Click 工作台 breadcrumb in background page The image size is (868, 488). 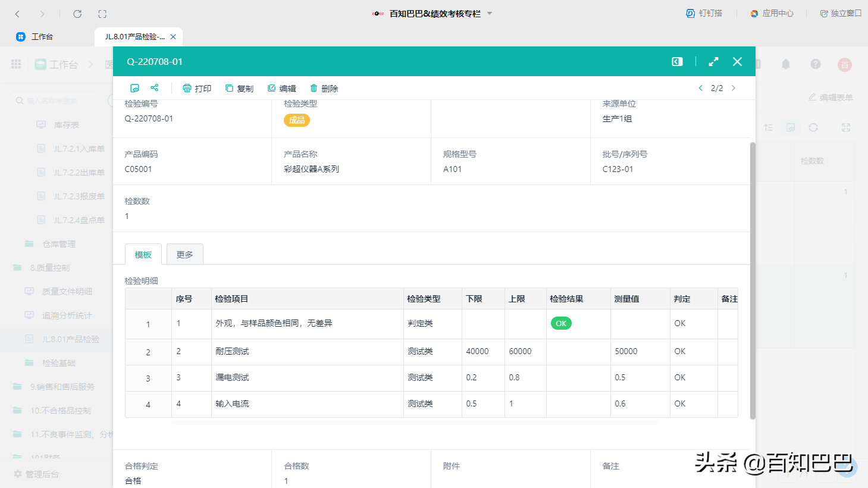click(63, 64)
